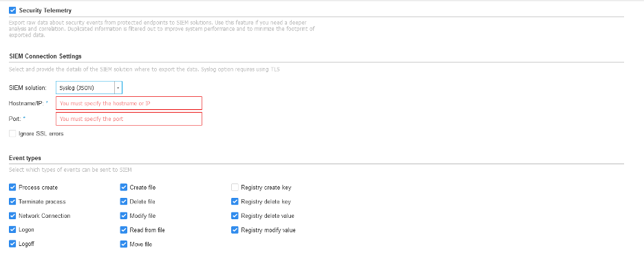Uncheck Registry delete key event
Screen dimensions: 644x257
[235, 201]
